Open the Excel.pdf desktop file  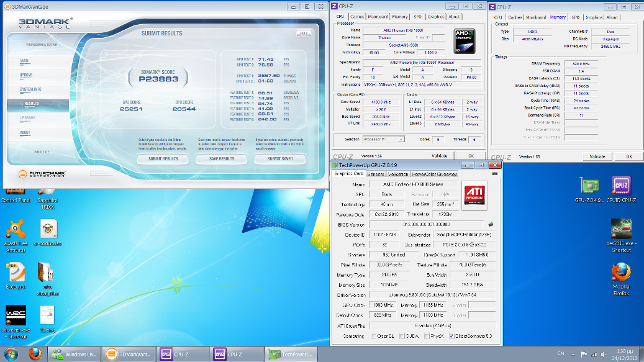[x=16, y=276]
